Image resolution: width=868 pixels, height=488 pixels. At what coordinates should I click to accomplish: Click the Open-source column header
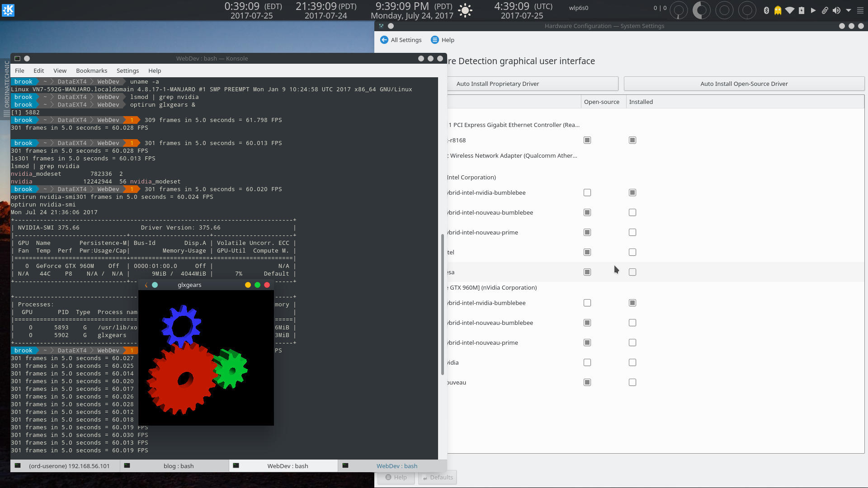tap(603, 102)
